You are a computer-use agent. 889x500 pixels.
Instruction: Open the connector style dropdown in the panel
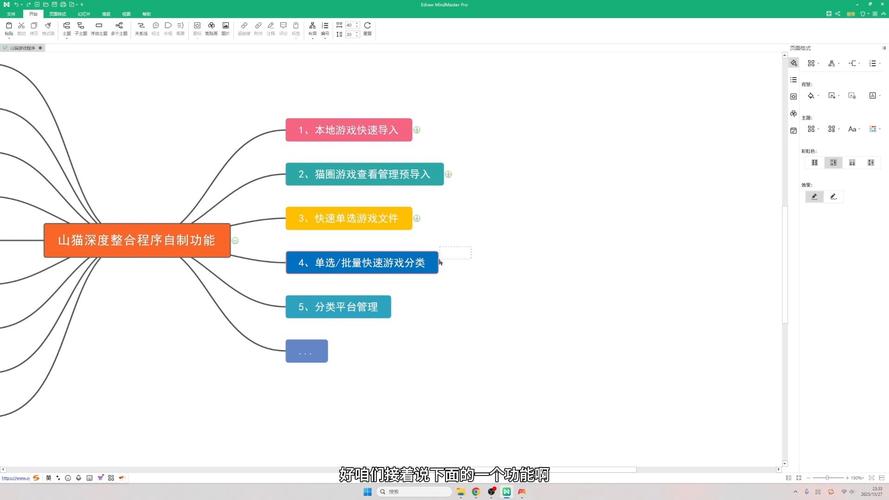pos(854,63)
